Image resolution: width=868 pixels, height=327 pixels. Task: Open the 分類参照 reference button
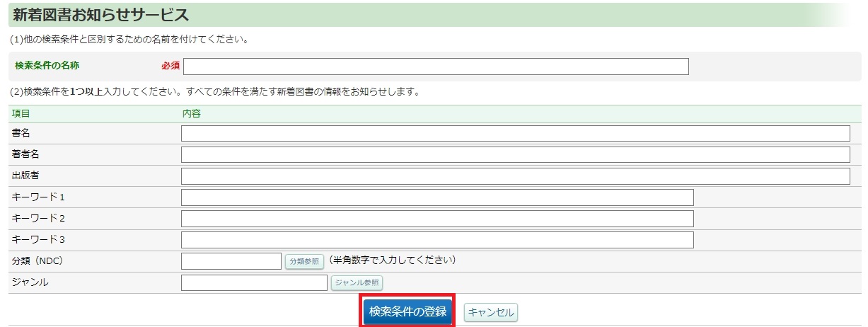(305, 261)
